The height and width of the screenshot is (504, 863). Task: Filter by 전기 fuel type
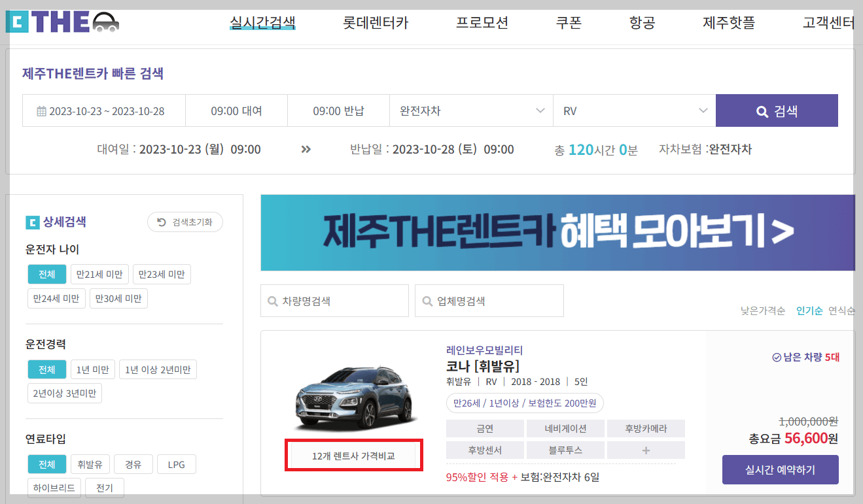coord(105,488)
